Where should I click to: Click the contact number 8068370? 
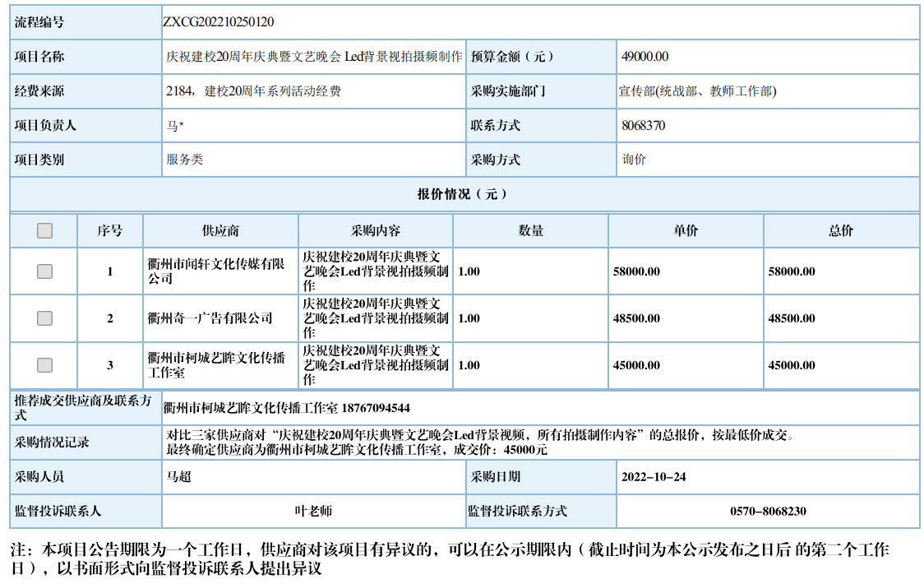coord(644,126)
